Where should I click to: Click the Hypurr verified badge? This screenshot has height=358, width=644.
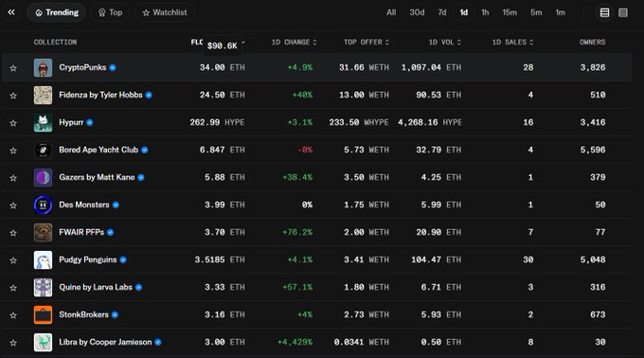(x=90, y=123)
